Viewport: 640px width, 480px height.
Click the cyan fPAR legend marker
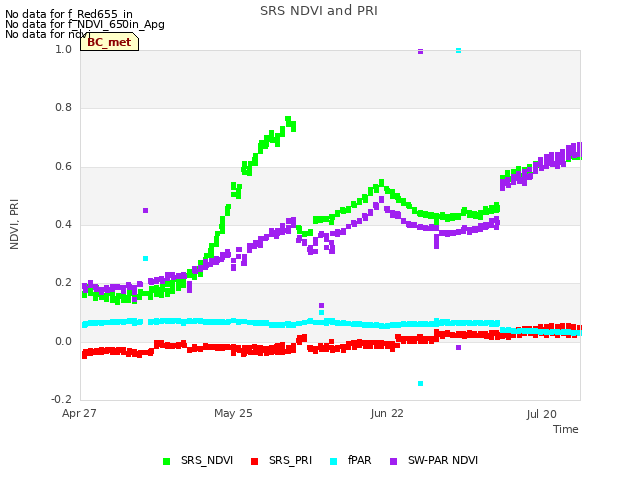point(333,462)
